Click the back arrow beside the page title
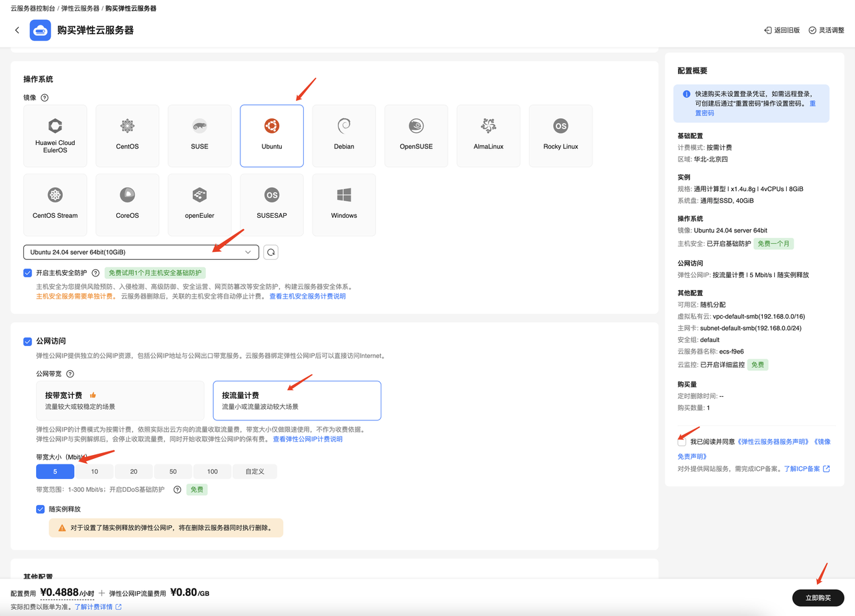Viewport: 855px width, 616px height. [17, 30]
